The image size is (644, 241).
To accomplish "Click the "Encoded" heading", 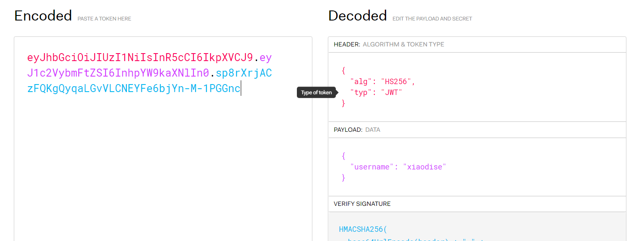I will pos(43,16).
